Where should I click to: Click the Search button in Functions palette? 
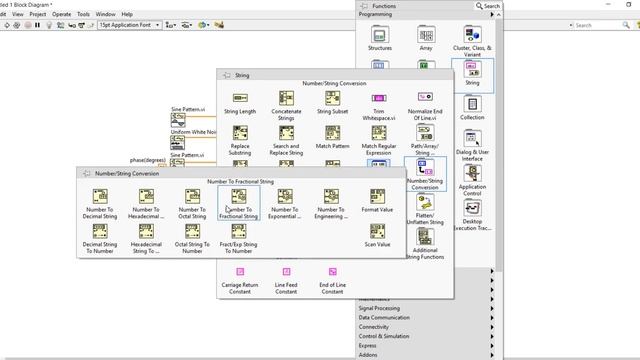click(x=488, y=6)
